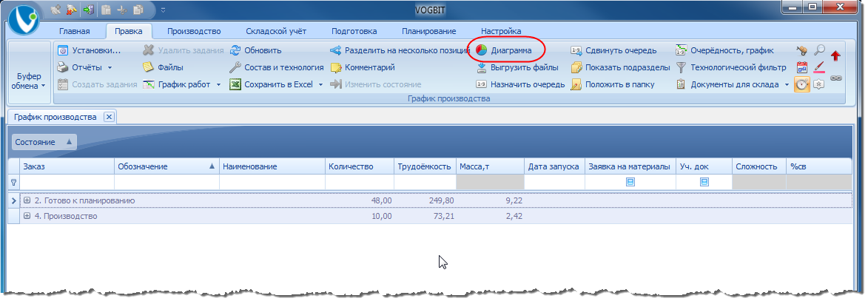Screen dimensions: 868x301
Task: Open Установки settings
Action: point(89,50)
